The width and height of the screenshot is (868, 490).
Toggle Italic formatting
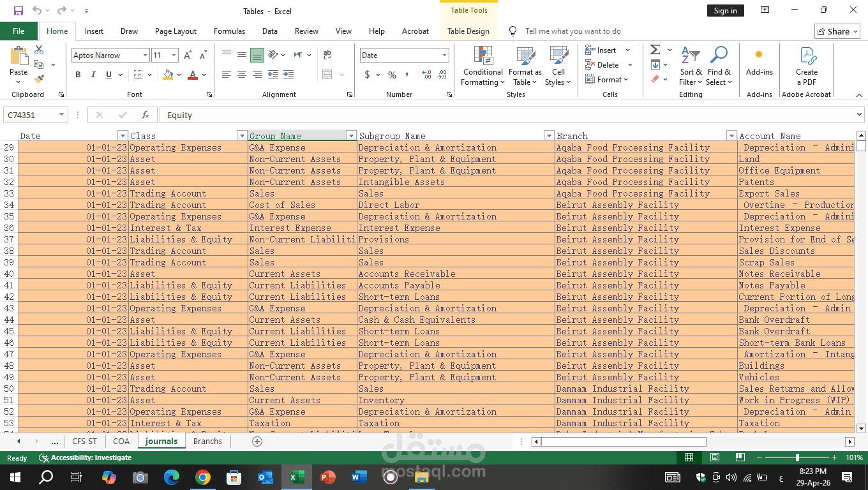93,75
